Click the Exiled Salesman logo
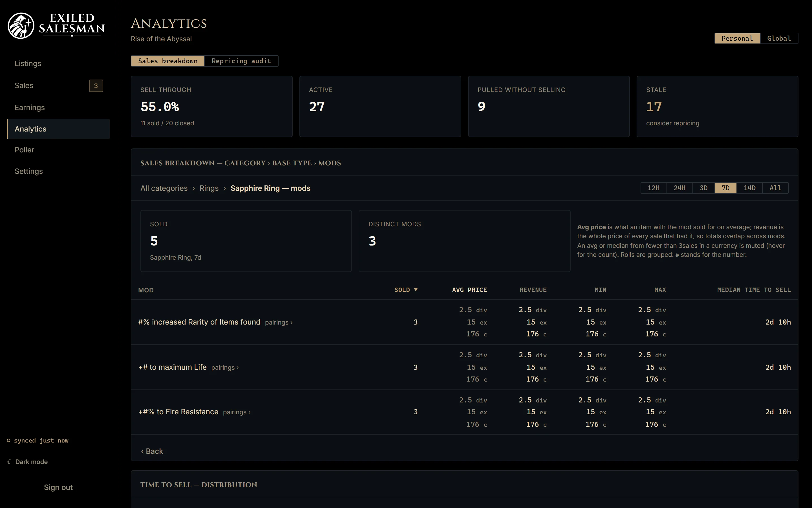 (56, 25)
